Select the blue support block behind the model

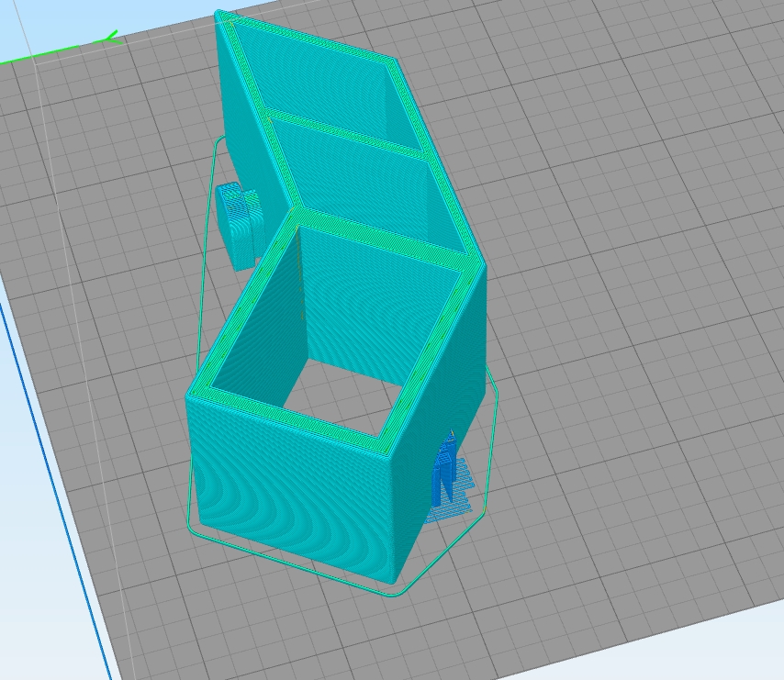click(239, 226)
